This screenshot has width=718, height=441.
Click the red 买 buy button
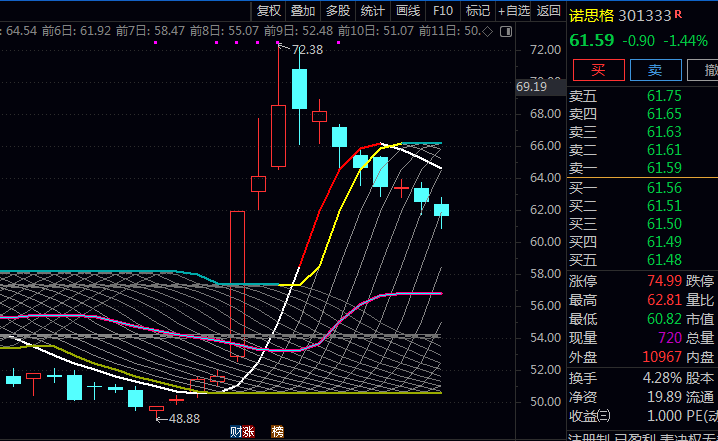tap(599, 70)
